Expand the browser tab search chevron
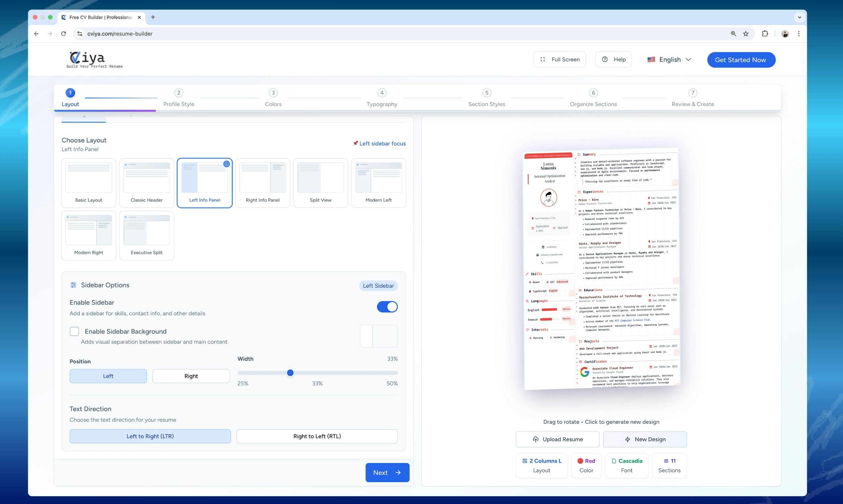Image resolution: width=843 pixels, height=504 pixels. pyautogui.click(x=799, y=17)
